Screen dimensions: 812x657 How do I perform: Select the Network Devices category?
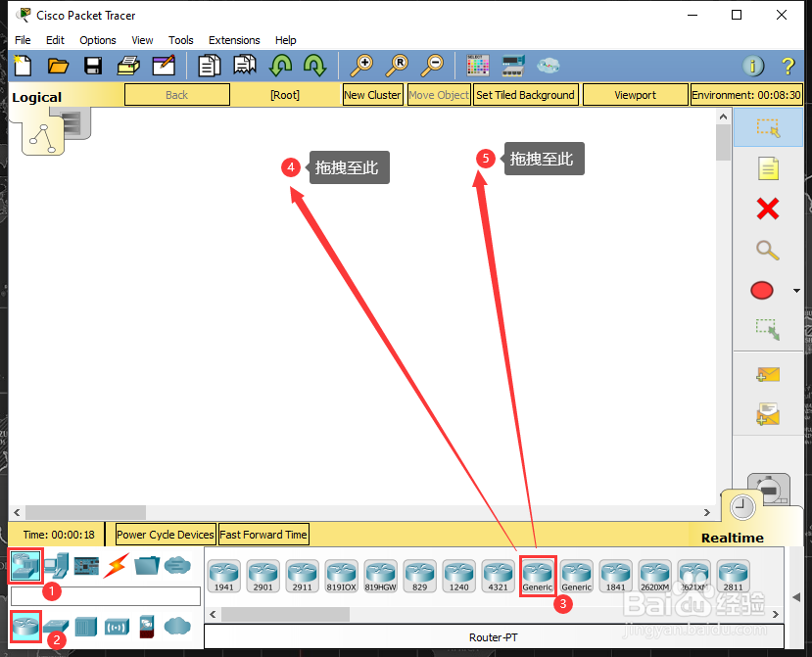coord(25,565)
